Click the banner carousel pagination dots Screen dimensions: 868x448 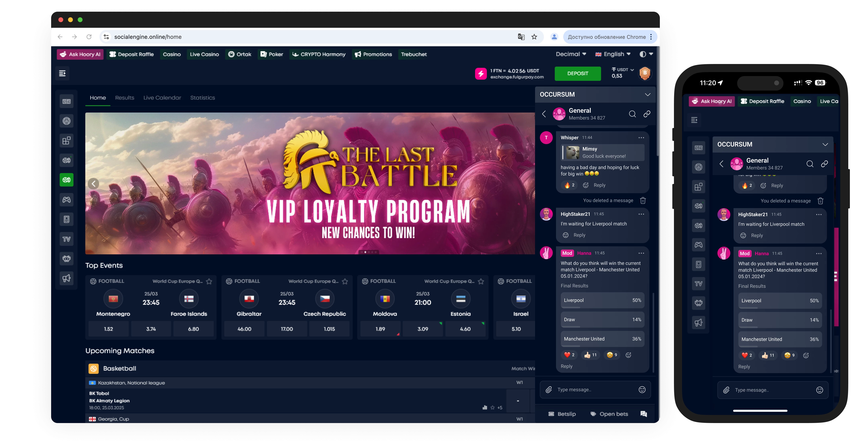tap(369, 252)
